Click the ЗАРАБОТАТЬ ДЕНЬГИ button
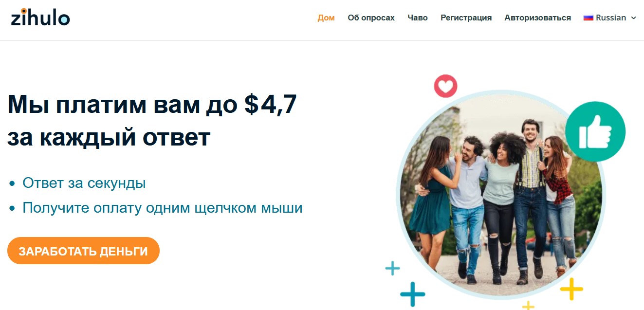The height and width of the screenshot is (310, 644). (x=83, y=251)
